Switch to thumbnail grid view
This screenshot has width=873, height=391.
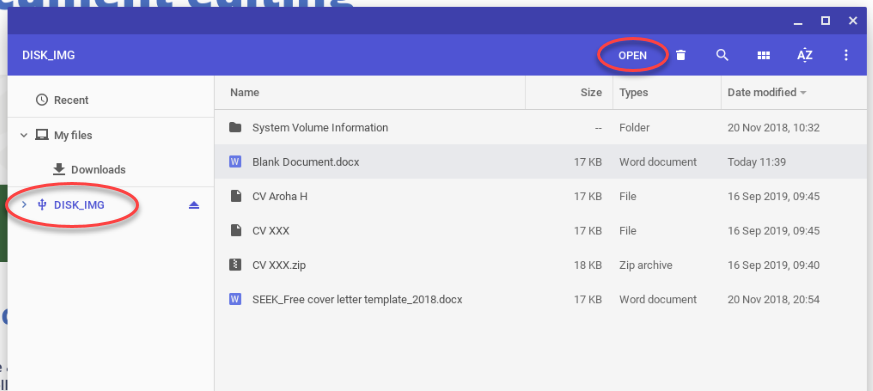(x=763, y=55)
